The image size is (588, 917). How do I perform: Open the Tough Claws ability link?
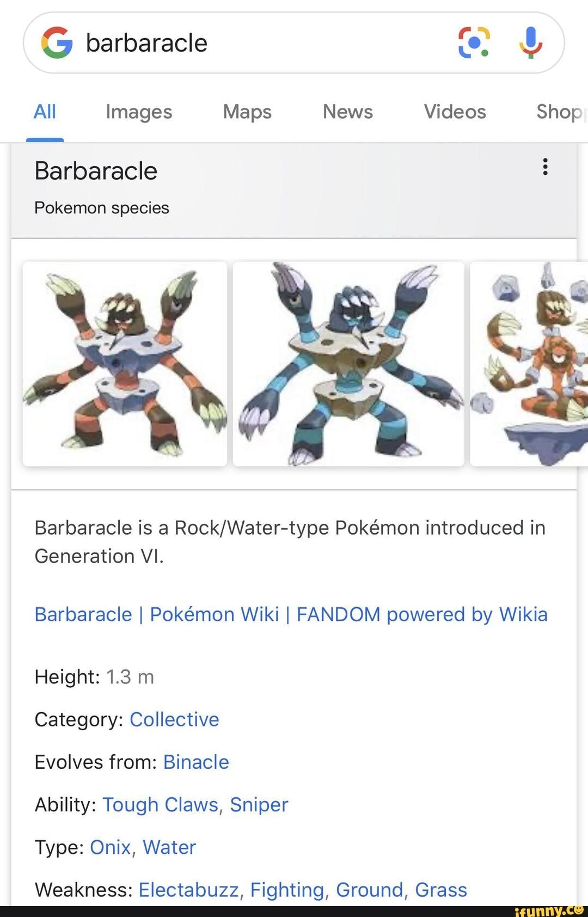point(161,804)
